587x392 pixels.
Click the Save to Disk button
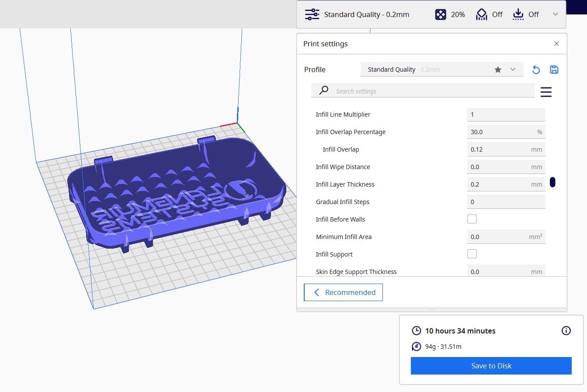(x=491, y=366)
